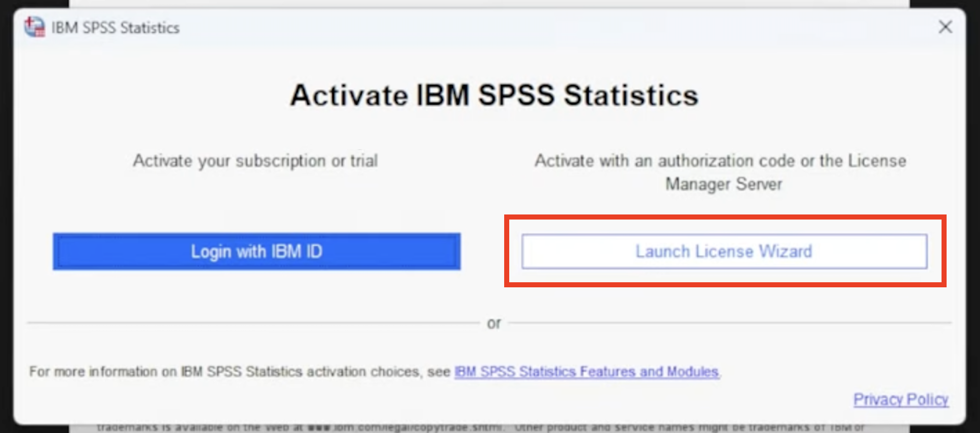The width and height of the screenshot is (980, 433).
Task: Click the authorization code description text
Action: (x=720, y=161)
